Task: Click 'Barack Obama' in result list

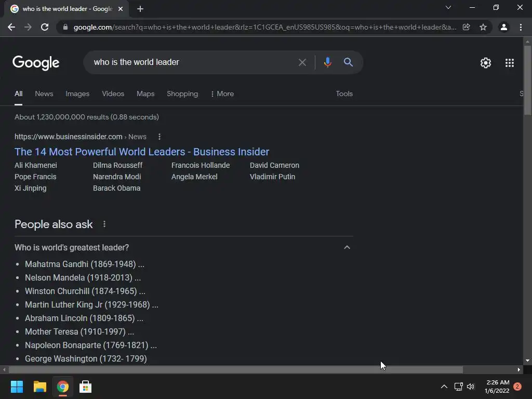Action: point(116,188)
